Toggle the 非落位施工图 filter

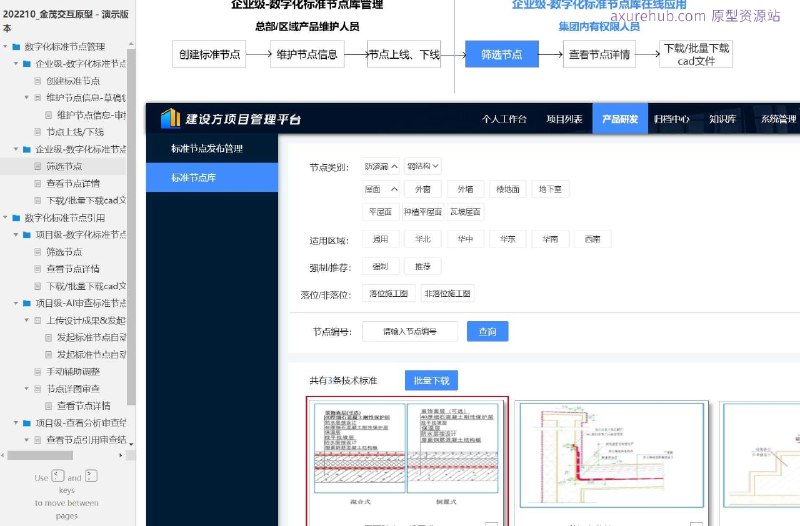(447, 293)
